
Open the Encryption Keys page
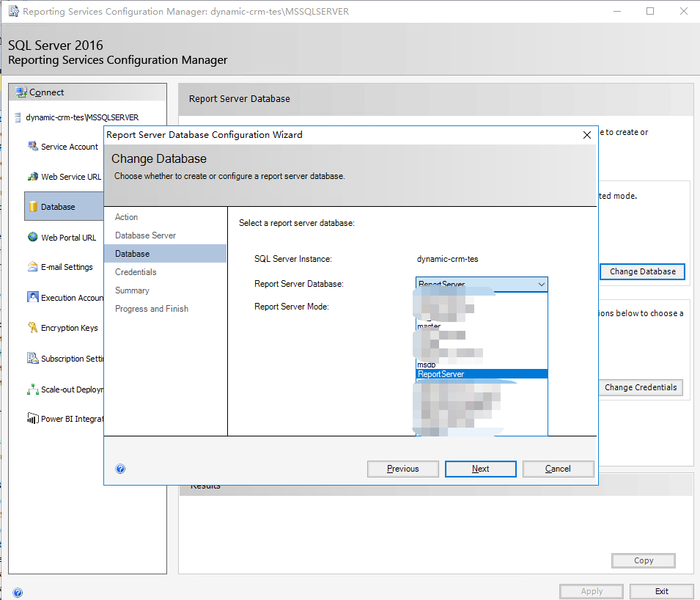pos(69,328)
